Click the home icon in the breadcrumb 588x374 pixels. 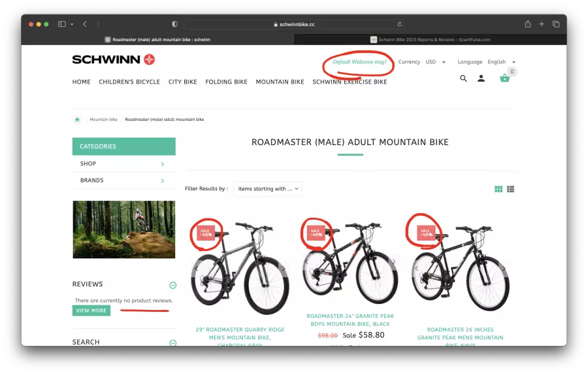pos(77,120)
